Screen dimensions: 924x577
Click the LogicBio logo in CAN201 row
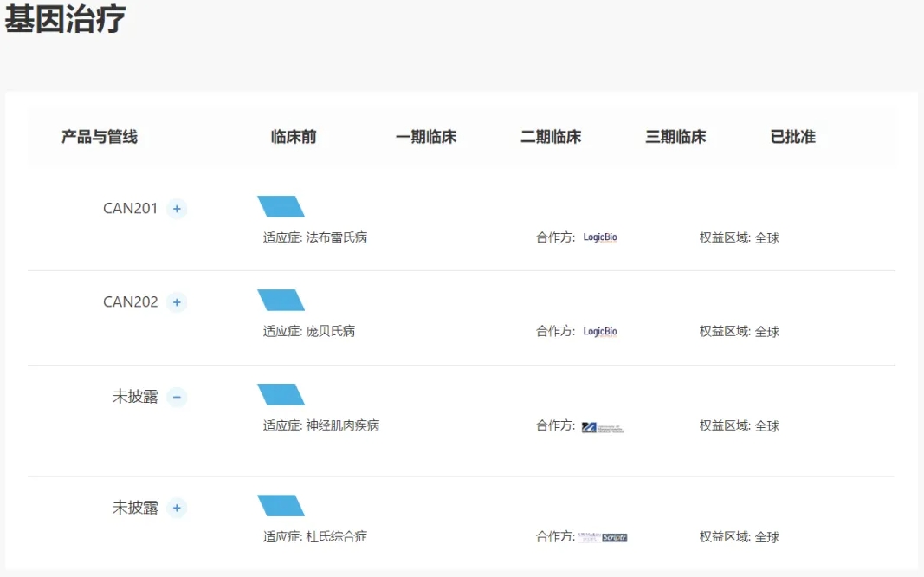[600, 237]
